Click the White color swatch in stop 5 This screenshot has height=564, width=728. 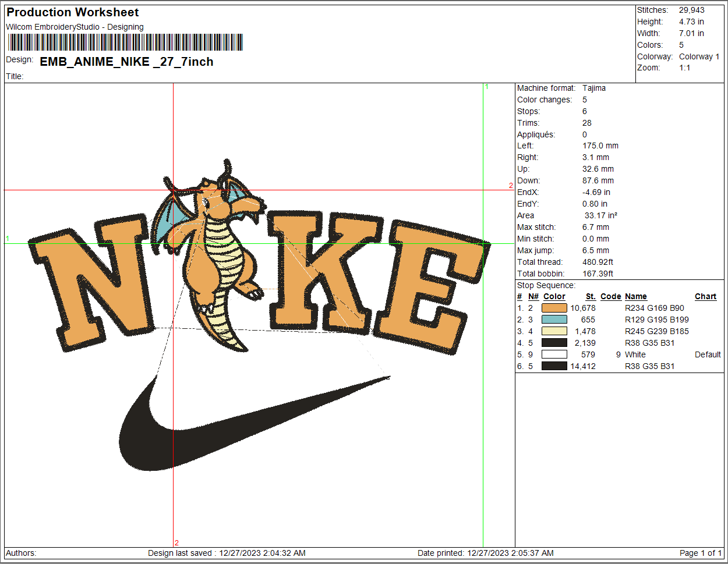(554, 354)
